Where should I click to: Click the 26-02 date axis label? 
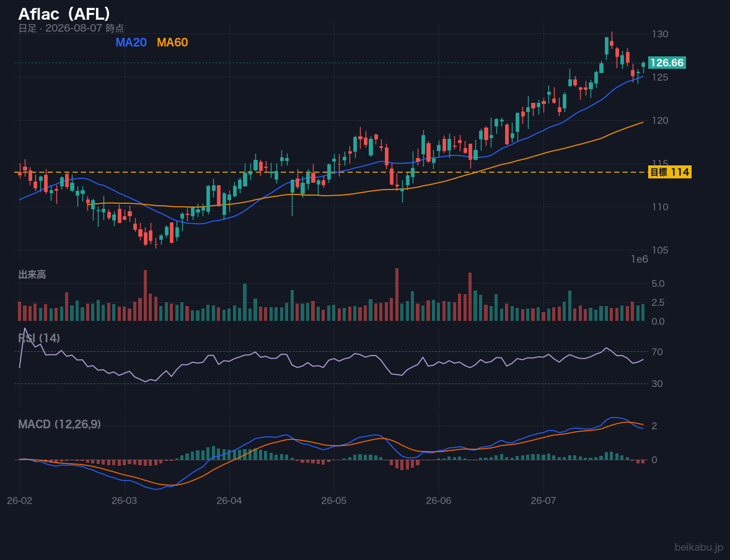click(x=20, y=501)
